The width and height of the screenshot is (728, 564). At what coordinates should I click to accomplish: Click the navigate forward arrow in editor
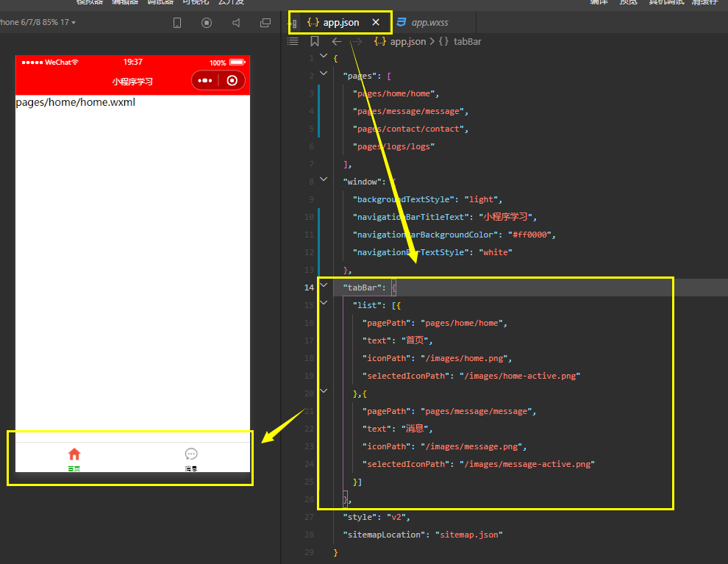[x=357, y=42]
